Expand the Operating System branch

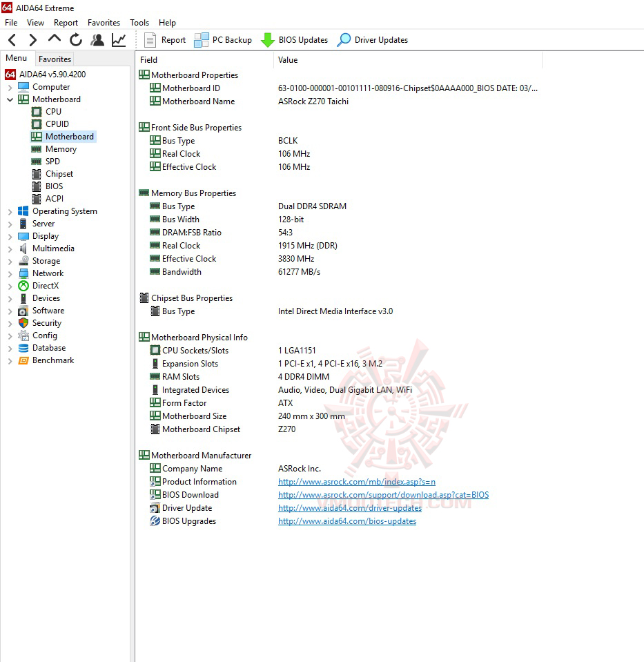pyautogui.click(x=10, y=211)
